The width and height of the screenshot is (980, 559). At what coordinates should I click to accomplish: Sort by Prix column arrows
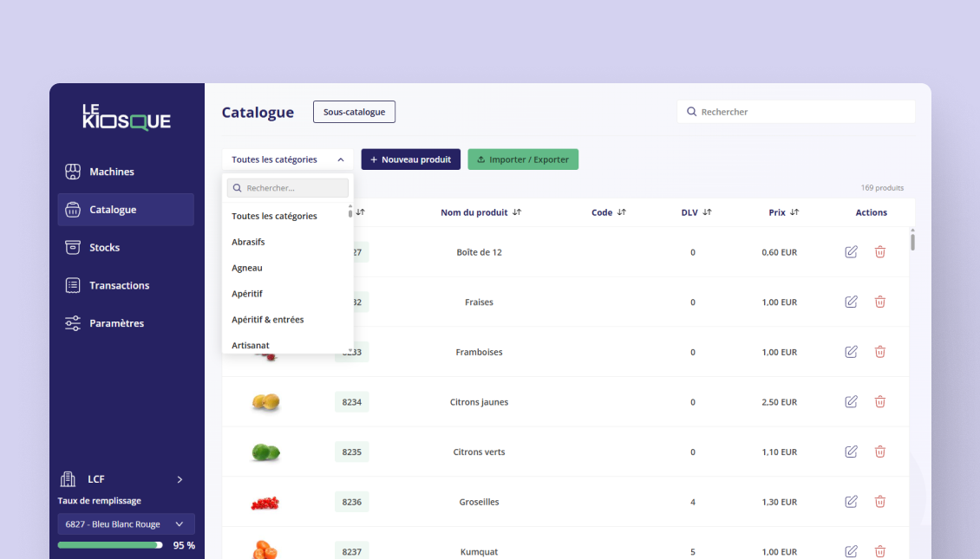coord(794,212)
